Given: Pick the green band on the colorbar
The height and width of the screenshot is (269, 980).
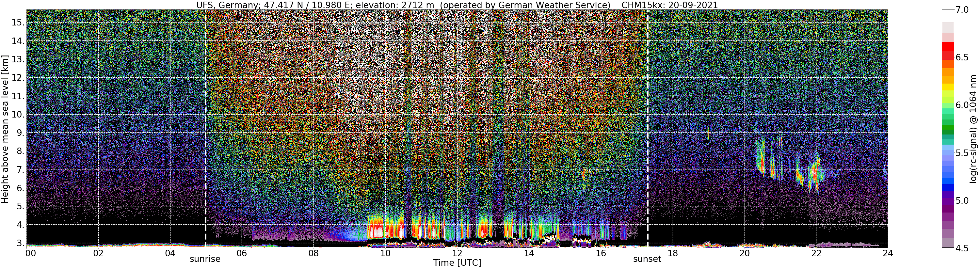Looking at the screenshot, I should (948, 127).
